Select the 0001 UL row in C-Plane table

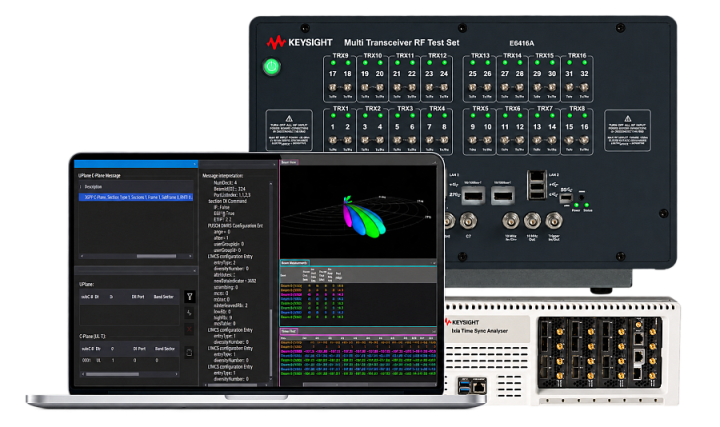point(129,360)
